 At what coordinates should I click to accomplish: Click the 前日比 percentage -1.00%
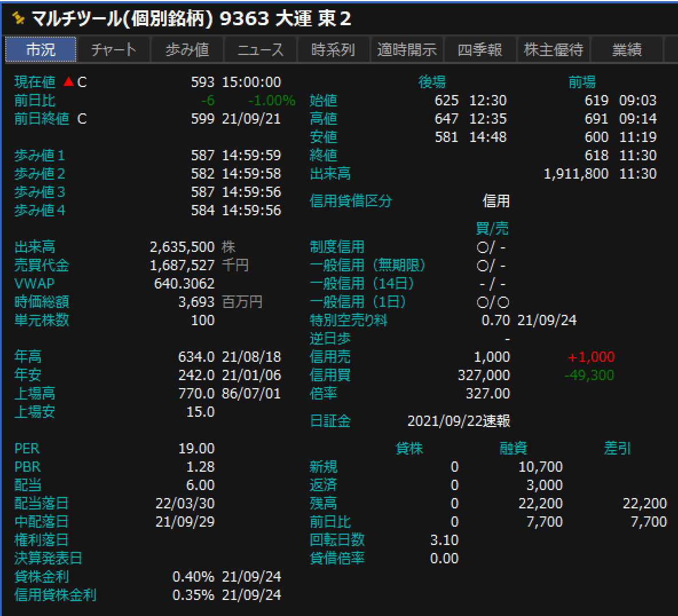[271, 101]
